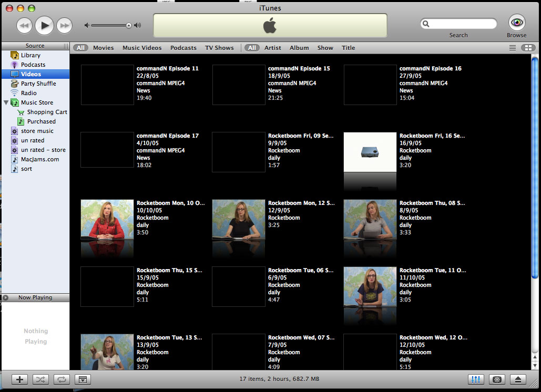Select Rocketboom Tue, 11 Oct thumbnail
This screenshot has width=541, height=392.
(370, 286)
